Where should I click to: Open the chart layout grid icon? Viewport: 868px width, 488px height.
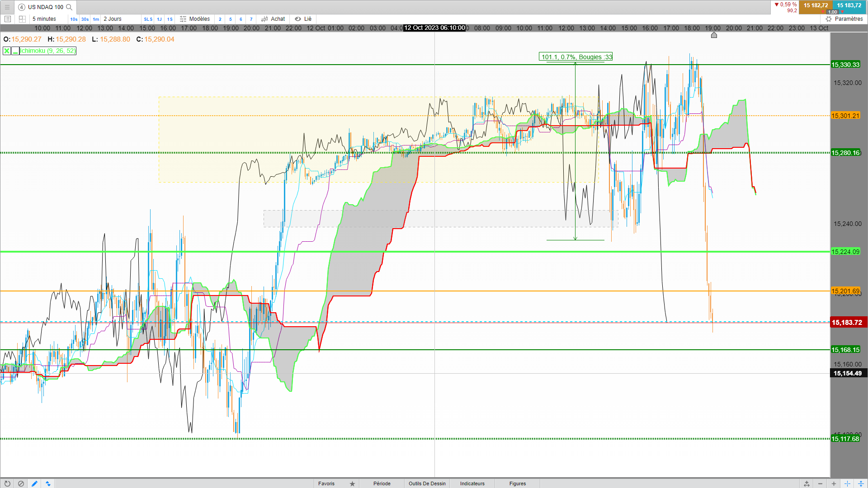coord(22,19)
